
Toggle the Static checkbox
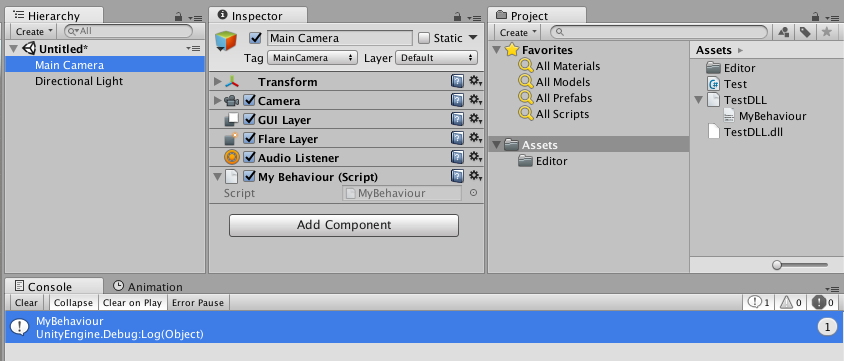[424, 38]
